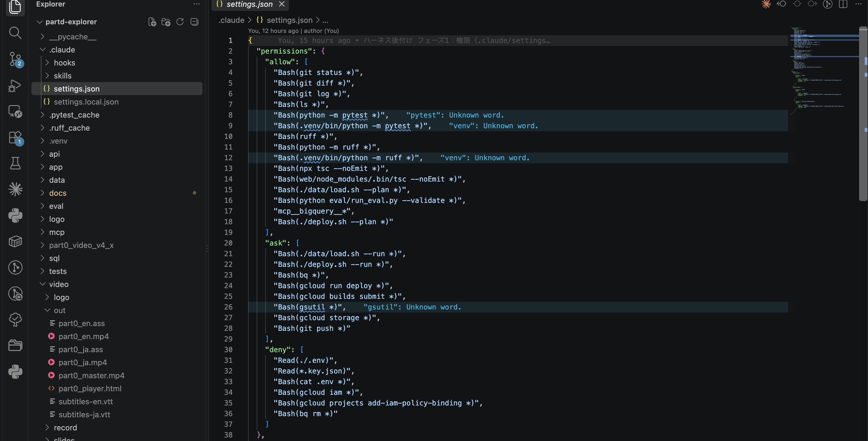Collapse all folders in explorer
The height and width of the screenshot is (441, 868).
(195, 22)
